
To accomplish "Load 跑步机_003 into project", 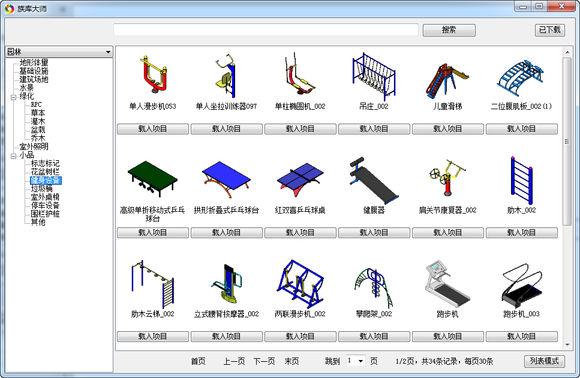I will click(522, 336).
